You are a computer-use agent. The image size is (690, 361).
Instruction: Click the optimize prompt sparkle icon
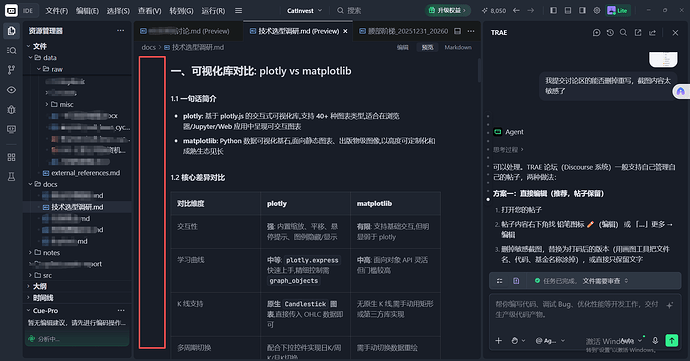click(670, 305)
